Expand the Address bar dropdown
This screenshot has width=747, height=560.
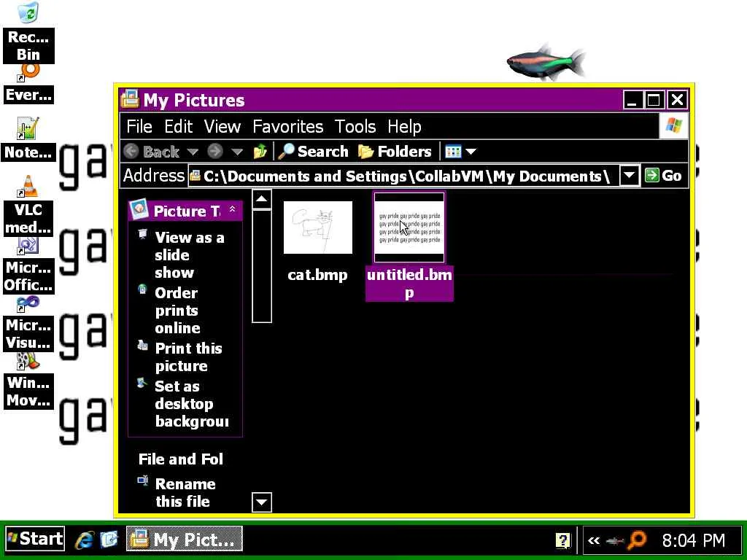tap(629, 176)
